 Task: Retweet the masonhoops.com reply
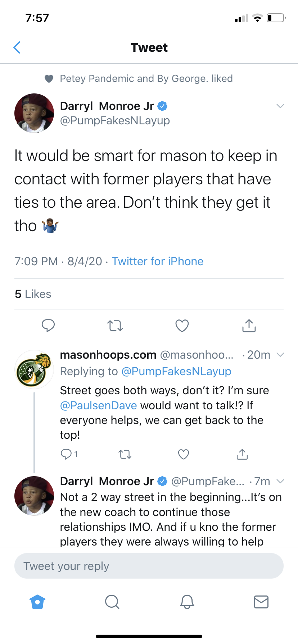pos(125,455)
